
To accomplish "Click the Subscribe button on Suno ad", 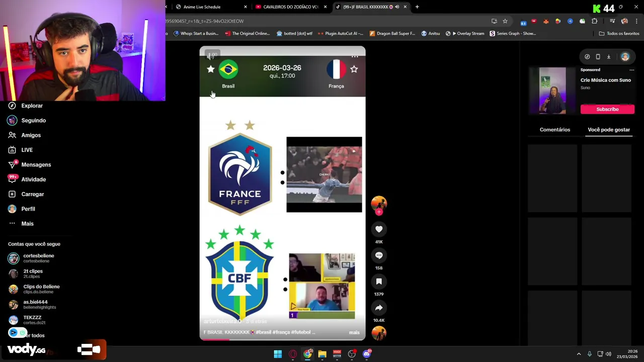I will click(x=607, y=109).
